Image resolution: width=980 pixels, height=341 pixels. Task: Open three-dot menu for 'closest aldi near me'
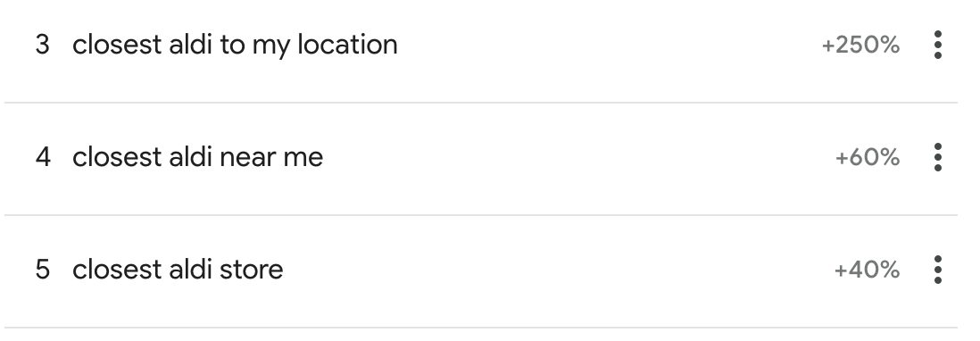[937, 157]
